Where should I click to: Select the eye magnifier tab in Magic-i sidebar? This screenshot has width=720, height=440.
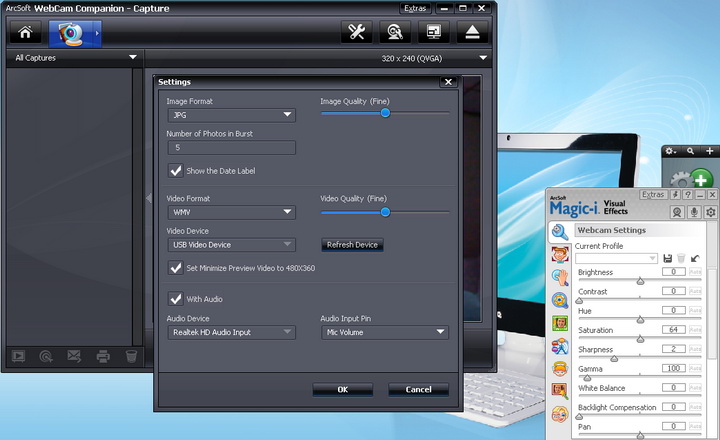tap(560, 300)
